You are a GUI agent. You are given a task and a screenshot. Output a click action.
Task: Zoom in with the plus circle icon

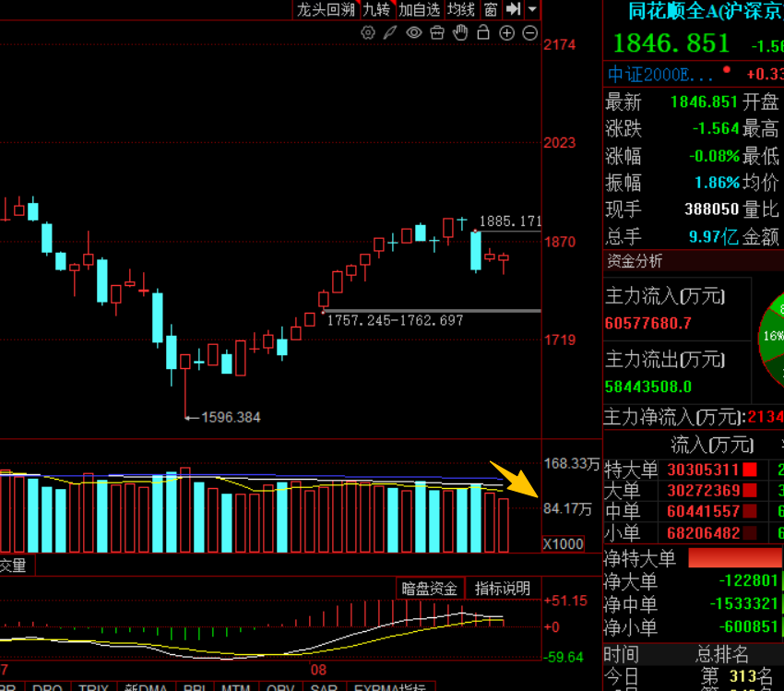(506, 33)
